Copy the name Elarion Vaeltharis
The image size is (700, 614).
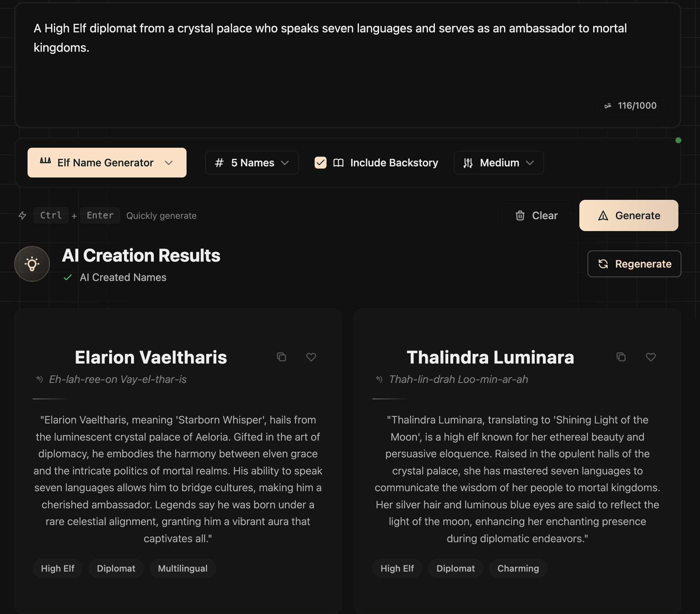tap(282, 357)
